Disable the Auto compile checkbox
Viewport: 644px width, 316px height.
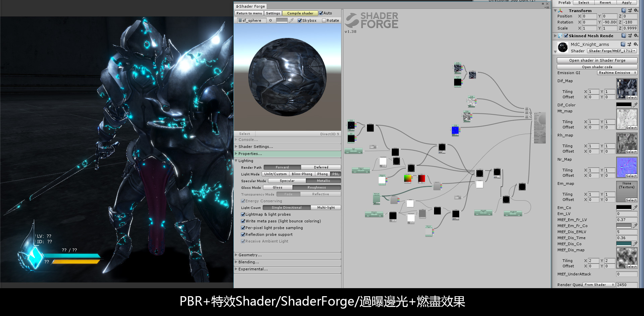[x=321, y=13]
